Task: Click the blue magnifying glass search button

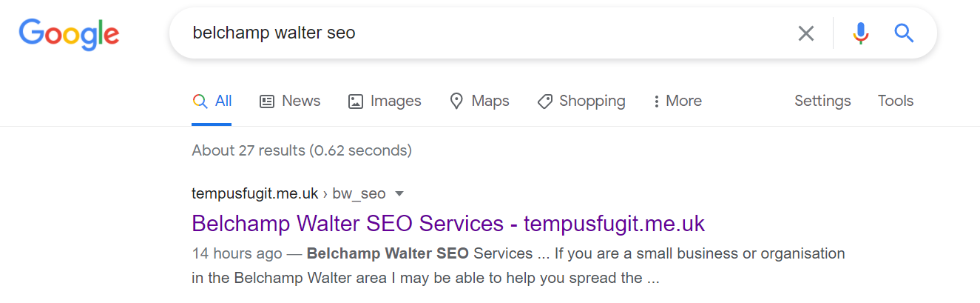Action: click(x=904, y=33)
